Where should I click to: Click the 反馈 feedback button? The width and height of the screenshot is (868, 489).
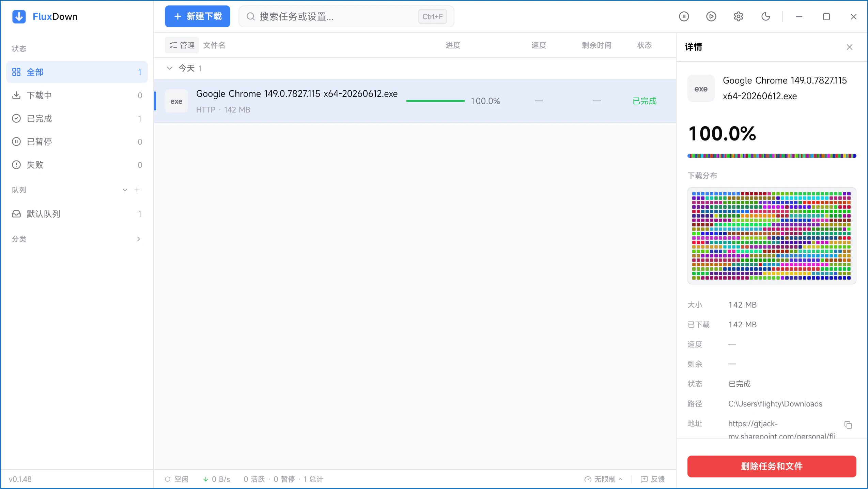(x=653, y=479)
